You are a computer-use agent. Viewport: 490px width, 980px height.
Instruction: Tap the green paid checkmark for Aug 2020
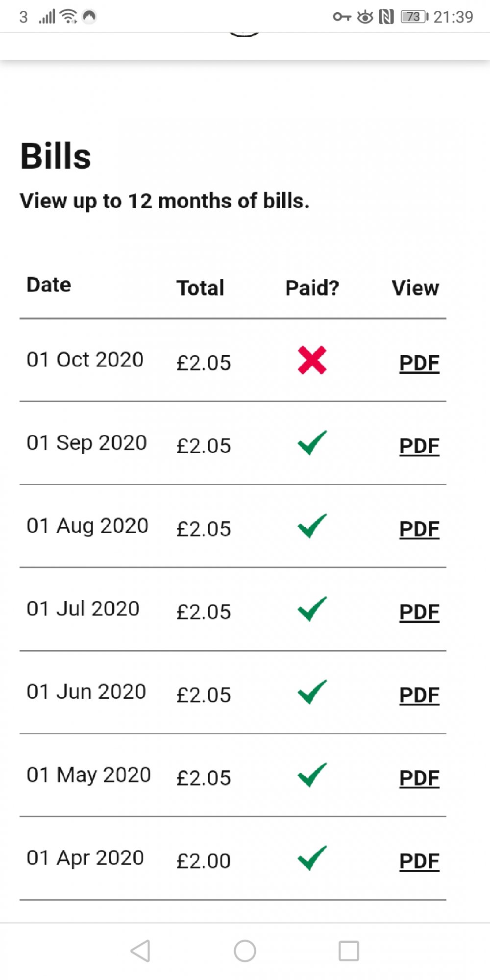312,526
